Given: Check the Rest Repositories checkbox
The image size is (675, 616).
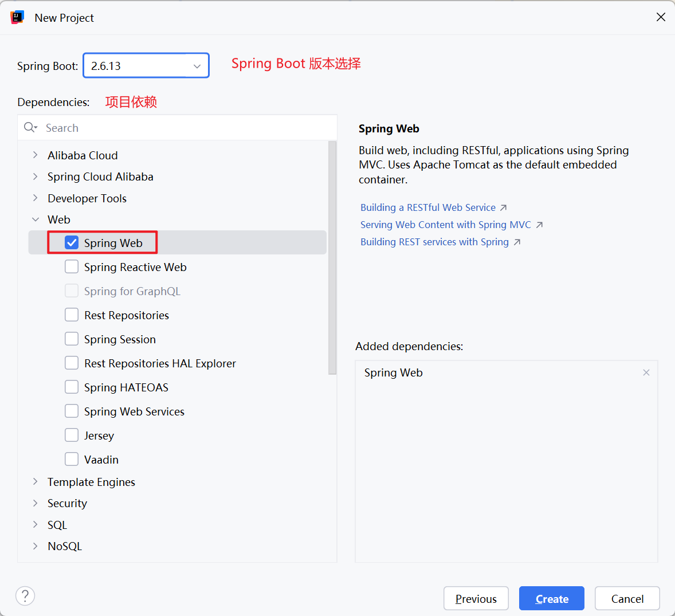Looking at the screenshot, I should [72, 315].
